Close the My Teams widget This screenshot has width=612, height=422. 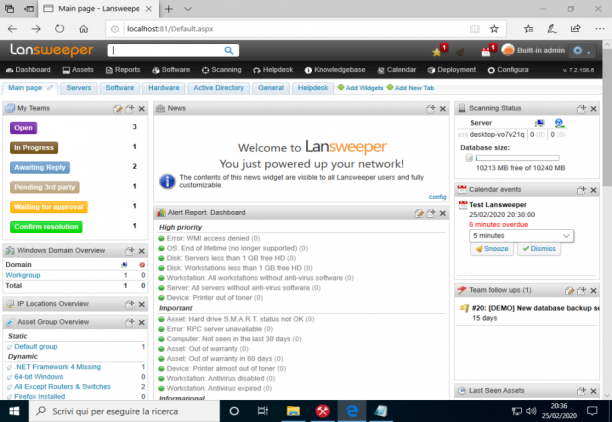[142, 109]
